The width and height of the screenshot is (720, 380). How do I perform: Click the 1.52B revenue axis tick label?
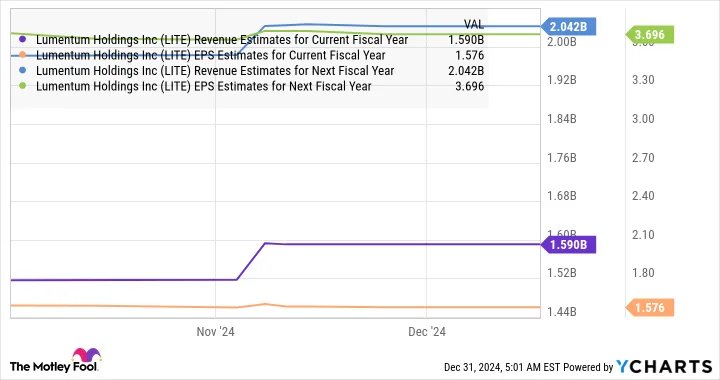(x=562, y=274)
